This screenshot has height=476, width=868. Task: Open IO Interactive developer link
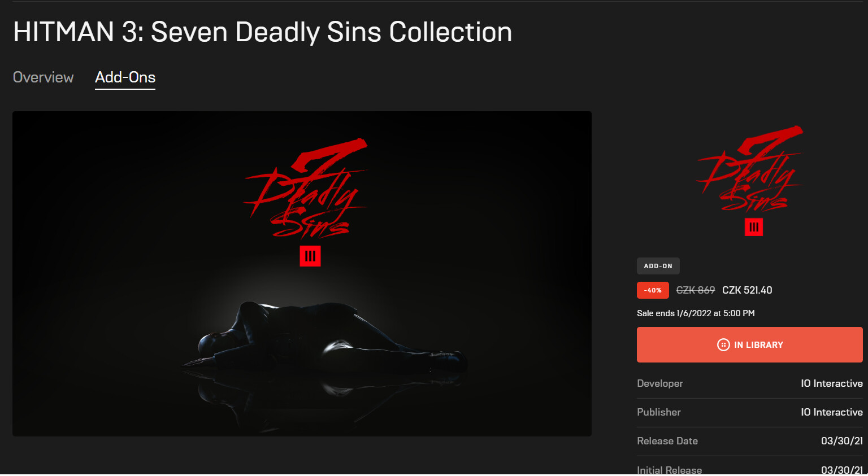click(x=832, y=383)
